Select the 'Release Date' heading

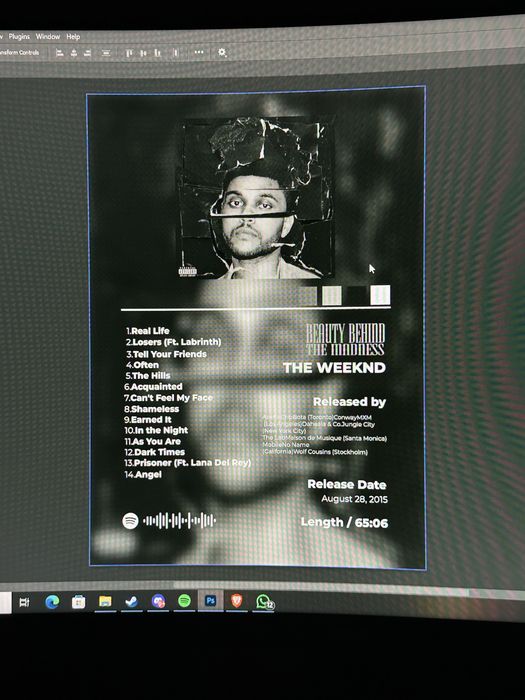pos(347,484)
